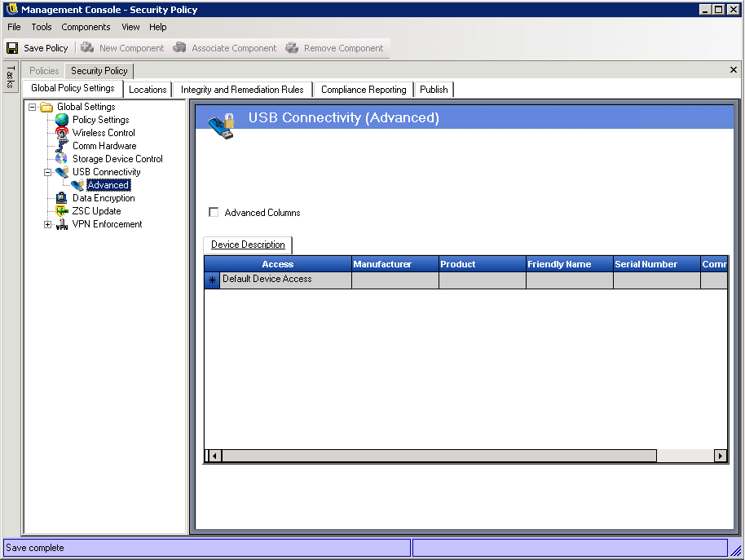Open the vertical Tasks side panel
The image size is (745, 560).
tap(11, 77)
